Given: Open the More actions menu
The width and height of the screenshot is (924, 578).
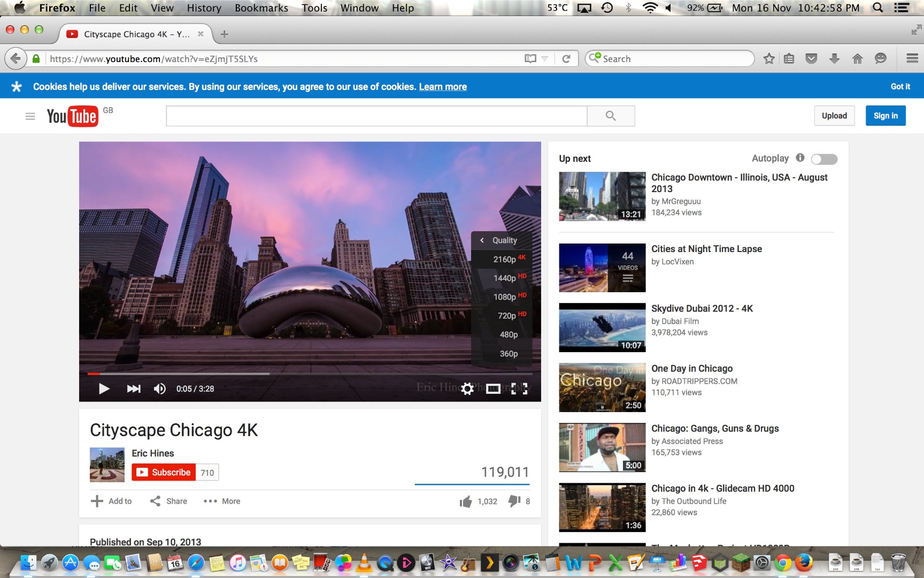Looking at the screenshot, I should tap(222, 501).
